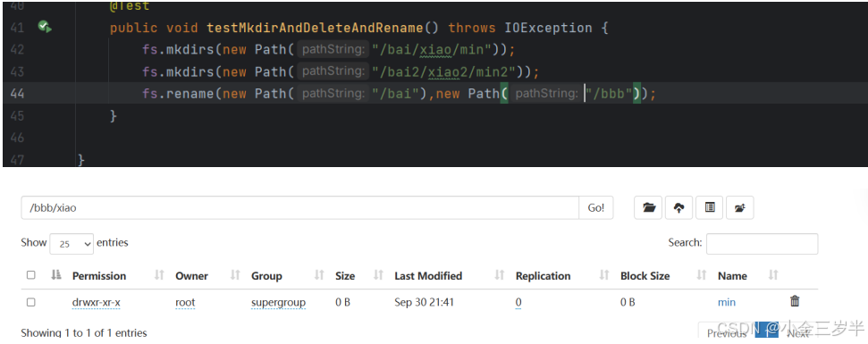868x344 pixels.
Task: Click the sort icon beside select-all checkbox
Action: point(55,275)
